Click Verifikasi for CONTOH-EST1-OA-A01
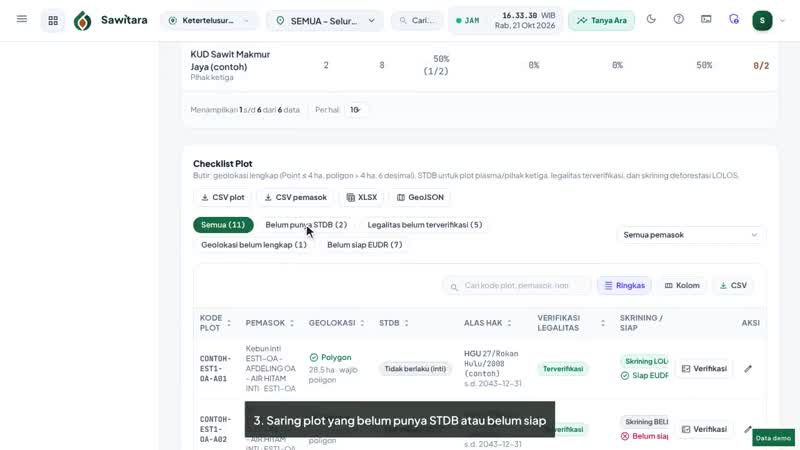The image size is (800, 450). [x=704, y=369]
